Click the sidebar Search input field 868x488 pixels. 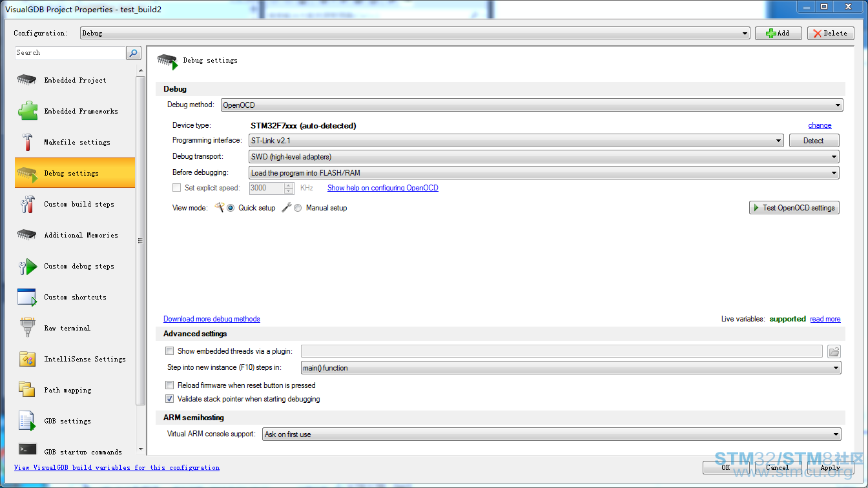pyautogui.click(x=70, y=53)
